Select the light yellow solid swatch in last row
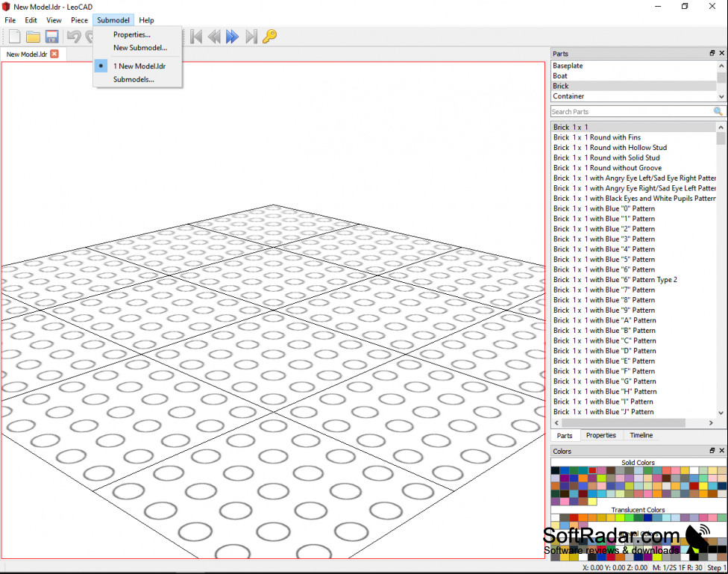This screenshot has width=728, height=574. [592, 502]
